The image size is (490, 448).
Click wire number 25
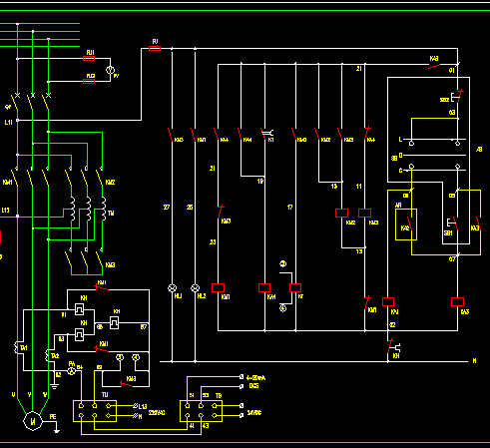tap(190, 208)
